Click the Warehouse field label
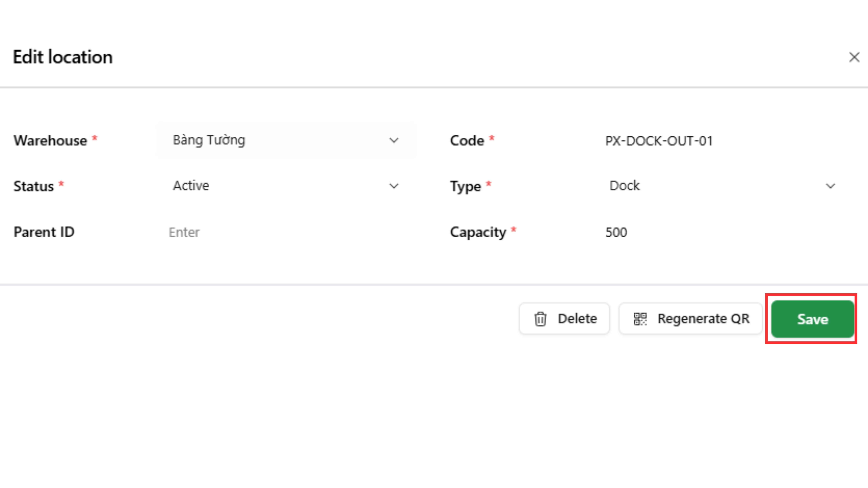868x488 pixels. click(50, 141)
